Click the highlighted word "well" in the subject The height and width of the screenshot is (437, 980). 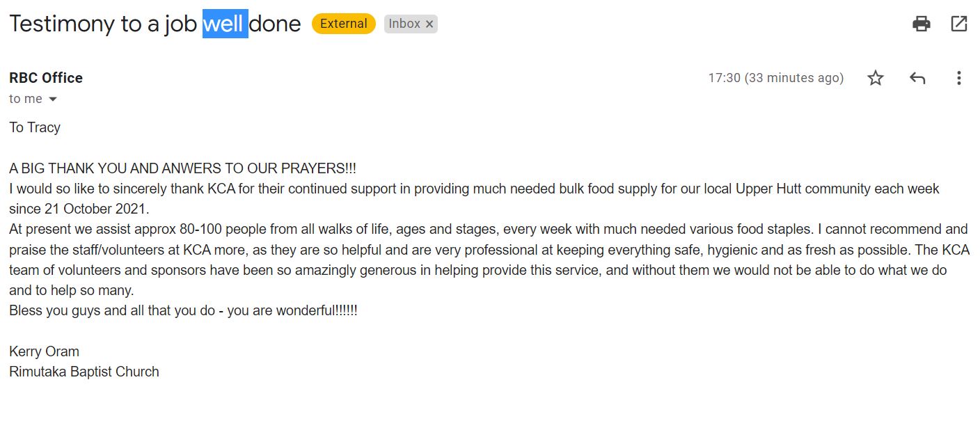coord(224,24)
